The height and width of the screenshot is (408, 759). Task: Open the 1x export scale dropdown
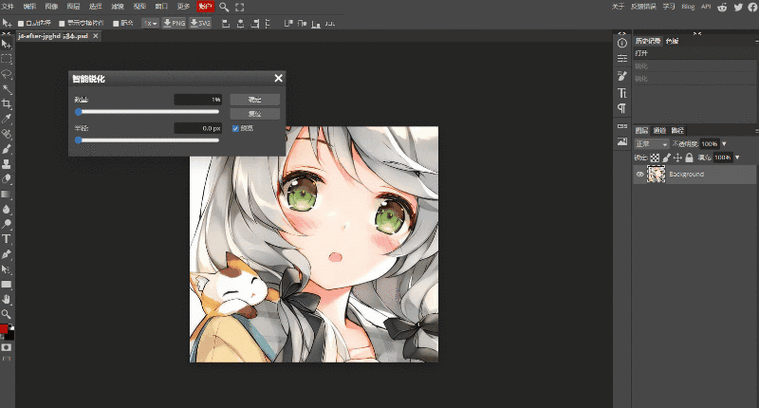click(x=150, y=22)
